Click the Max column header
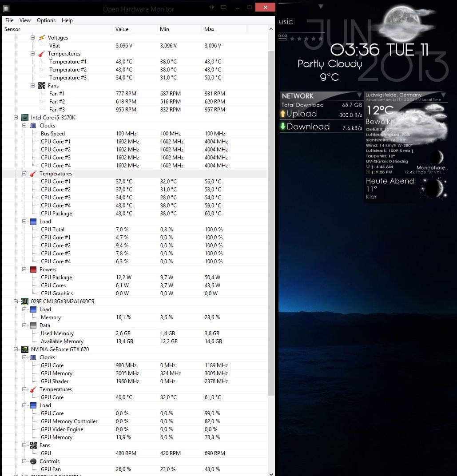 coord(224,29)
